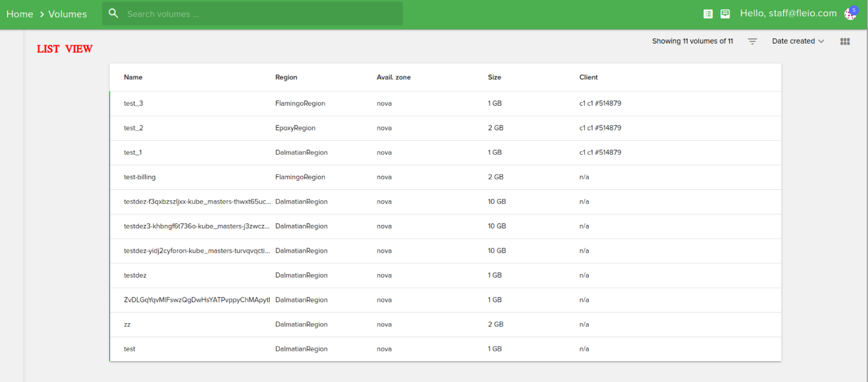Viewport: 868px width, 382px height.
Task: Open the activity log icon in top bar
Action: pyautogui.click(x=708, y=14)
